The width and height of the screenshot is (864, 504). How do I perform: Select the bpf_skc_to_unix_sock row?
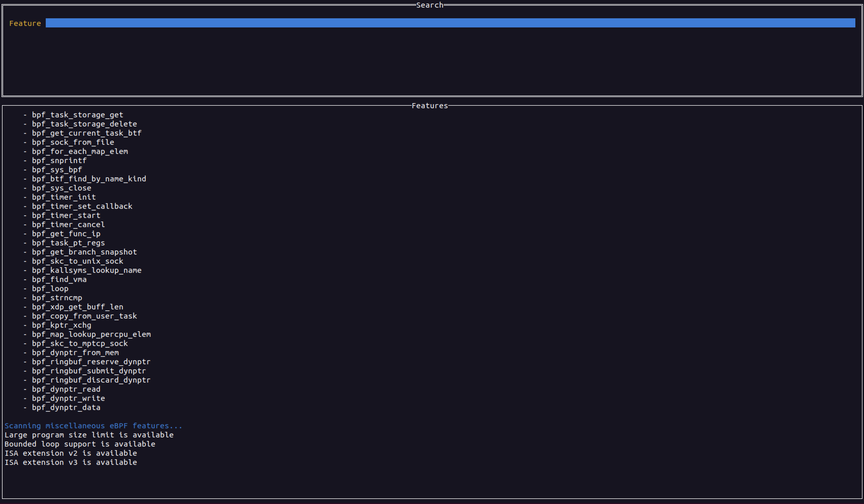tap(78, 261)
